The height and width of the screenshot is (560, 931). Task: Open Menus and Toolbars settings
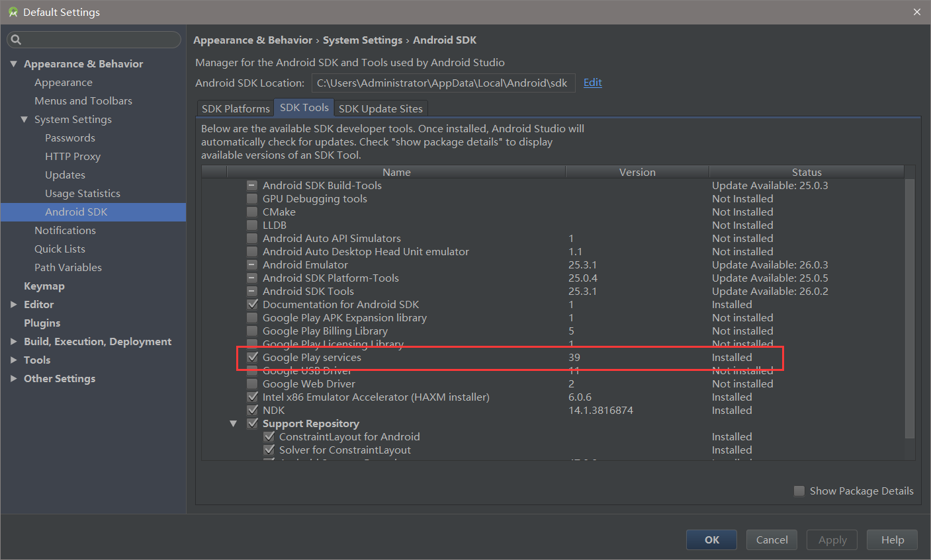coord(83,101)
